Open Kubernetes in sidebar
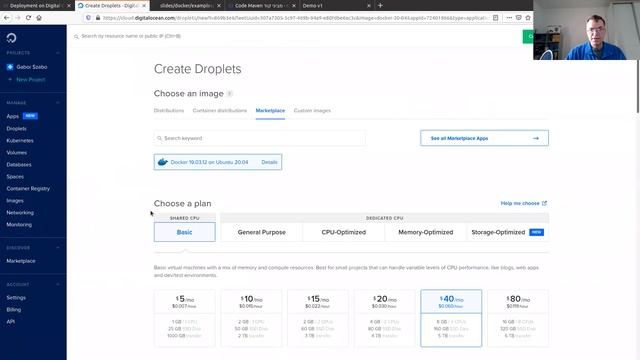Screen dimensions: 640x360 pos(20,140)
